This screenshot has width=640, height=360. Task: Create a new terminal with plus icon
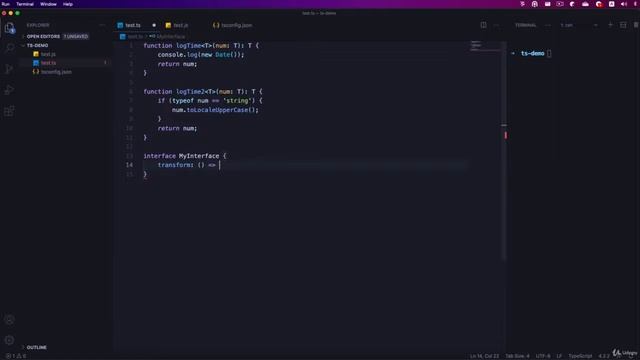[610, 25]
